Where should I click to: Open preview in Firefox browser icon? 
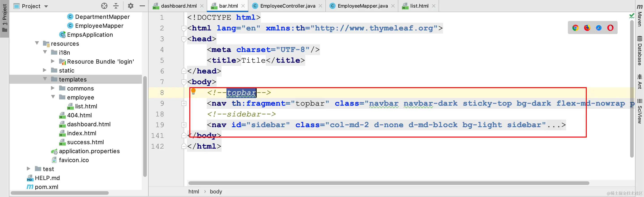(587, 28)
